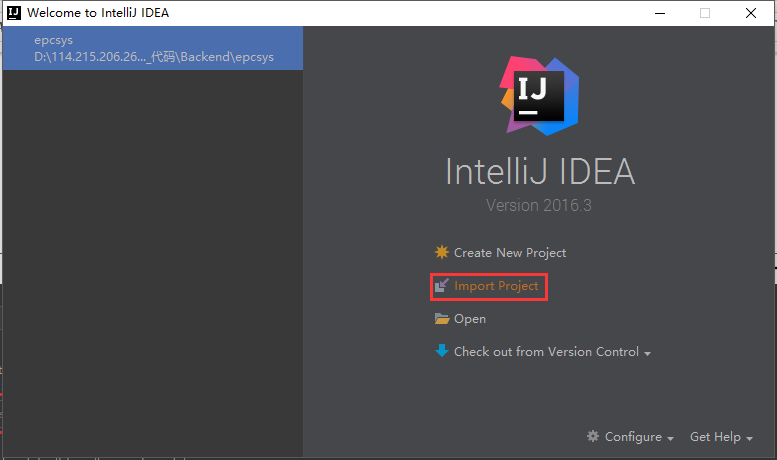
Task: Click the blue Check out download icon
Action: click(442, 351)
